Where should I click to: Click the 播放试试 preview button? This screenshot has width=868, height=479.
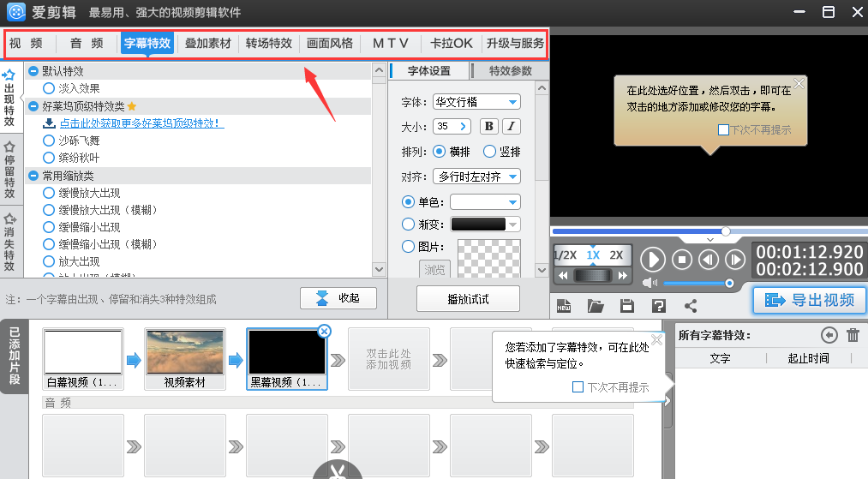click(x=468, y=299)
